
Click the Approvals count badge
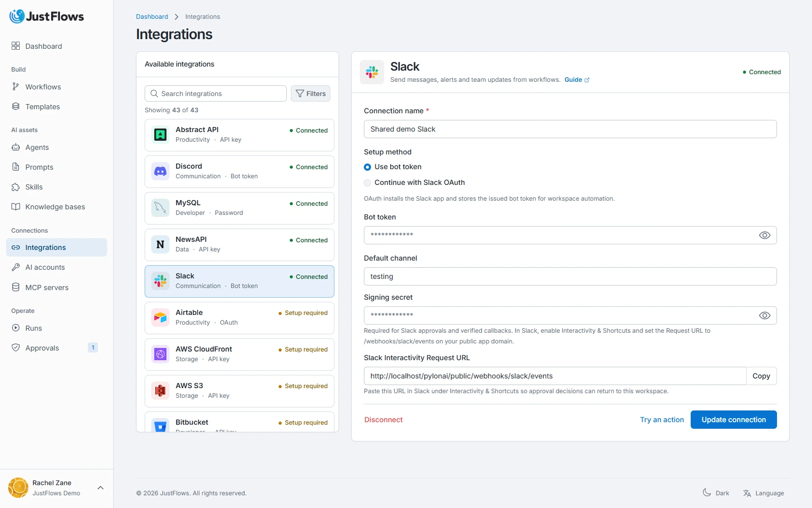click(93, 347)
